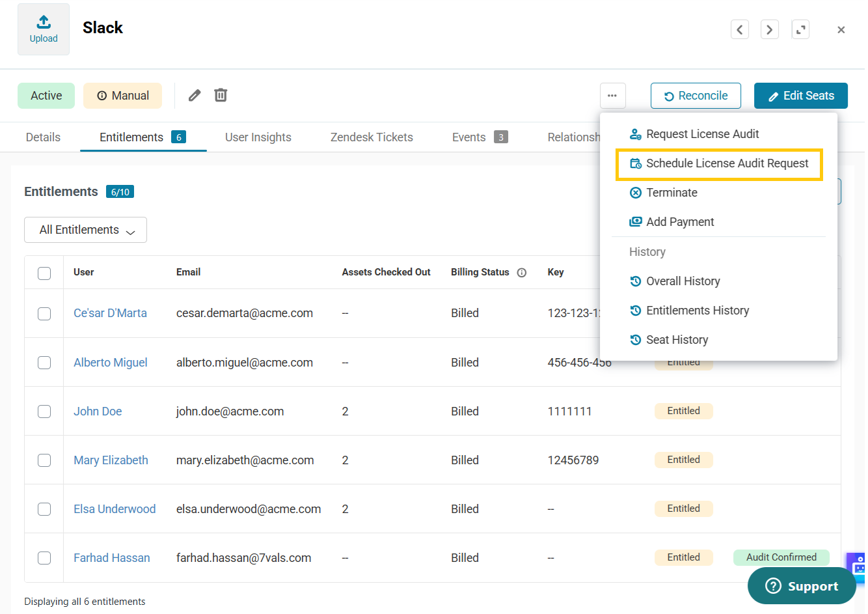
Task: Click key value 12456789
Action: (x=573, y=460)
